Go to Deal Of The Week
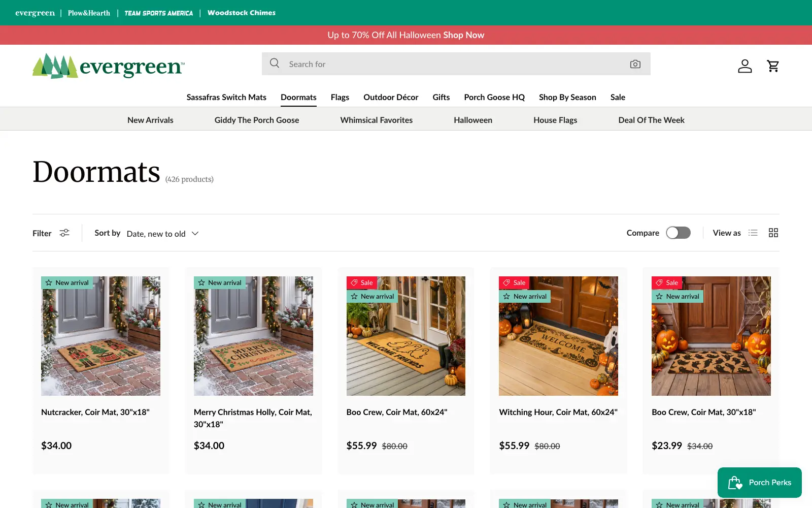 651,120
